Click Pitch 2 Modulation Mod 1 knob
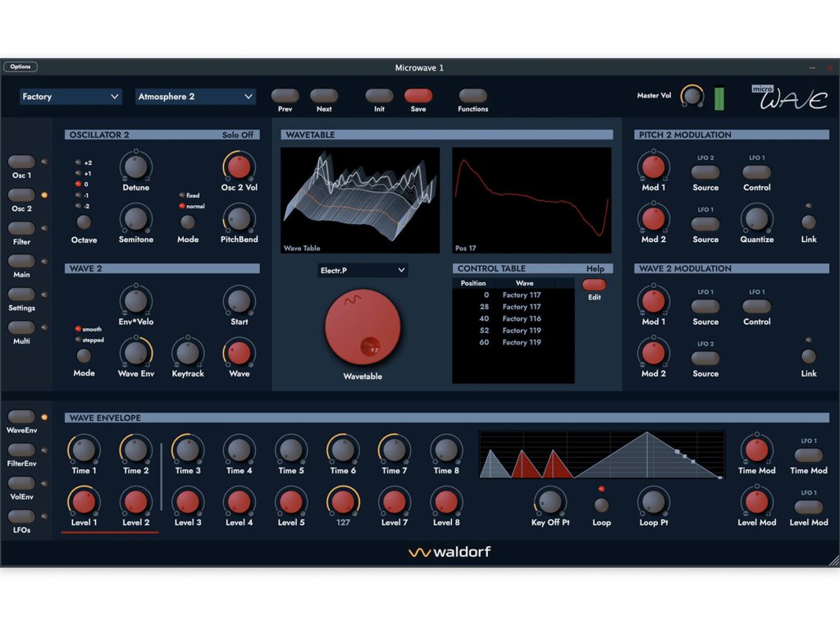The height and width of the screenshot is (630, 840). (653, 167)
